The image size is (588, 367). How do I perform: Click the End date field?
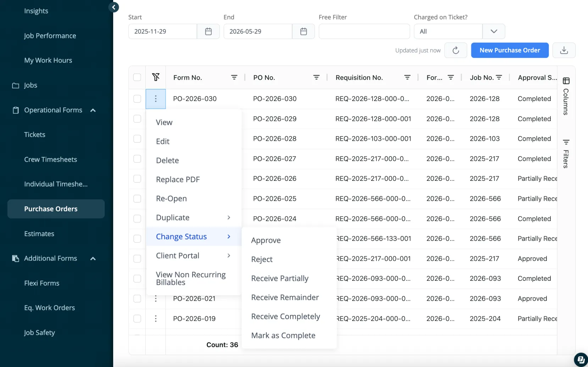point(258,32)
